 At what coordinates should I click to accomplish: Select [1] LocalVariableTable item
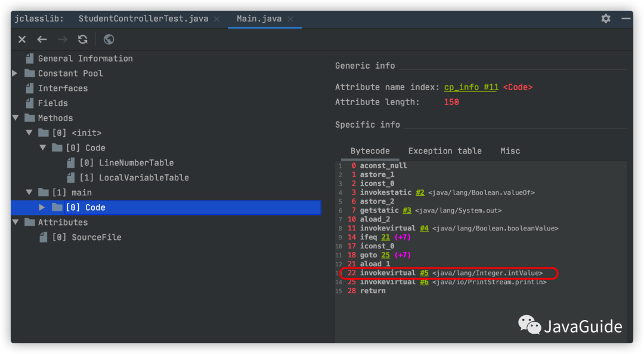click(134, 178)
